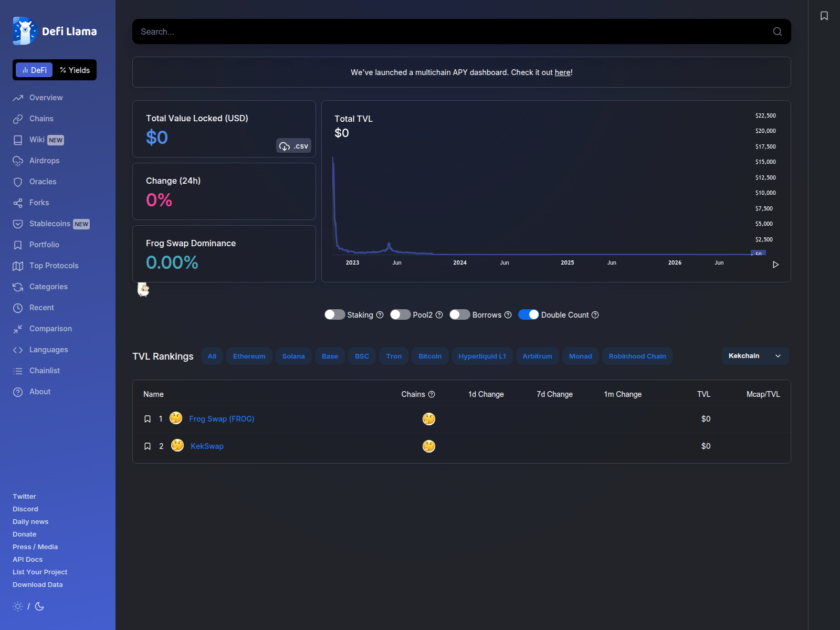The width and height of the screenshot is (840, 630).
Task: Enable the Borrows toggle
Action: 460,314
